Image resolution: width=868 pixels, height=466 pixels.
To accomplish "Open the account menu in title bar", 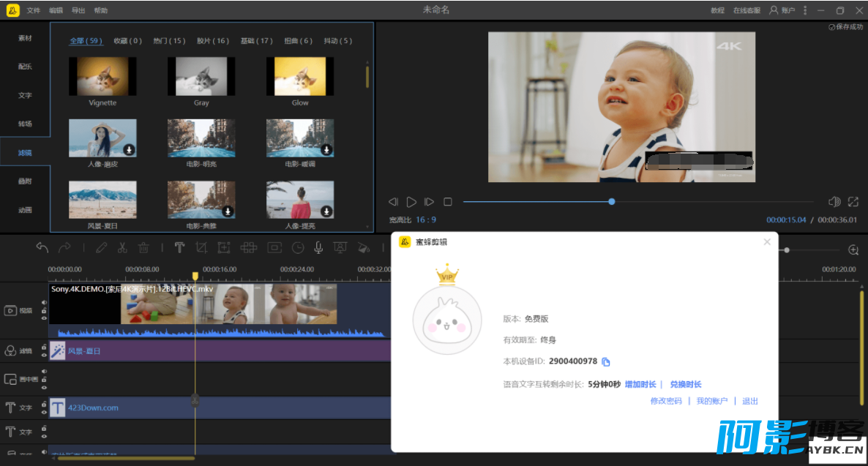I will [x=782, y=10].
